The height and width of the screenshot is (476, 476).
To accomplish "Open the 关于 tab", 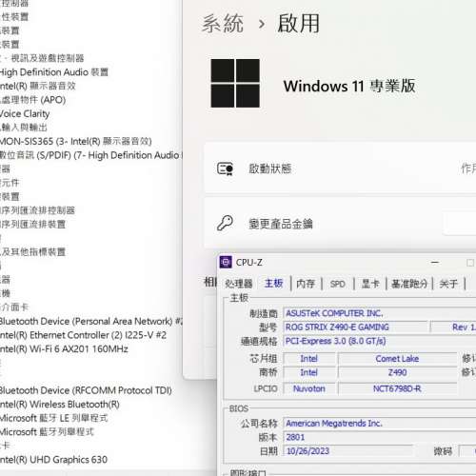I will [448, 284].
